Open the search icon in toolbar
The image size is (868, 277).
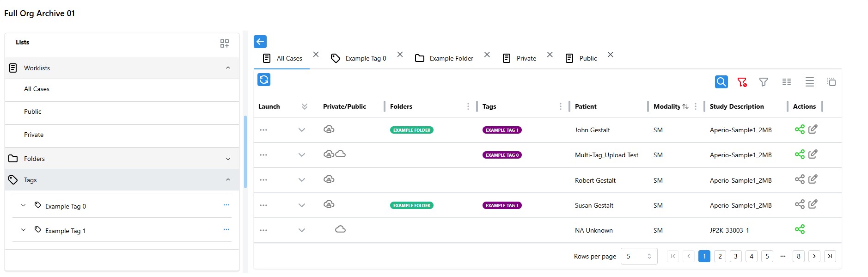click(721, 82)
